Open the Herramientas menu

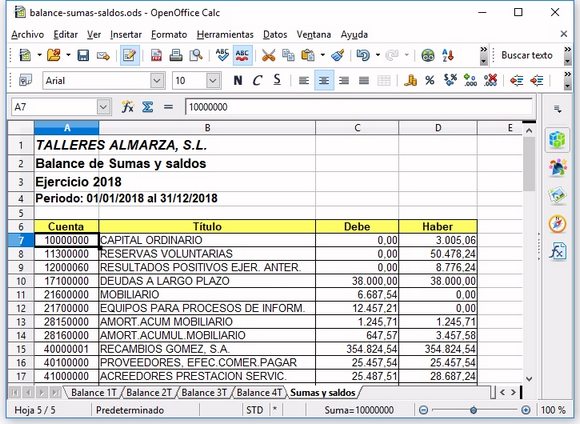tap(225, 34)
